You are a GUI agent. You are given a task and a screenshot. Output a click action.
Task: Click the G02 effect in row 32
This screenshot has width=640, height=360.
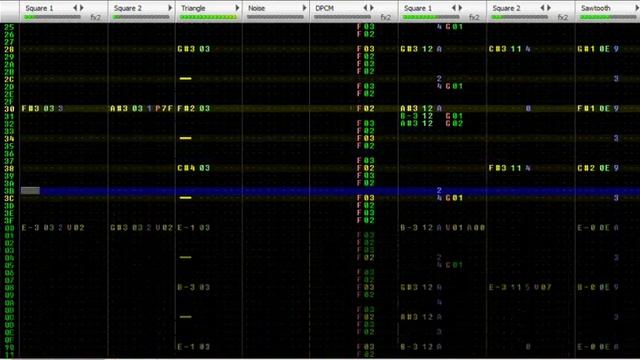(454, 123)
